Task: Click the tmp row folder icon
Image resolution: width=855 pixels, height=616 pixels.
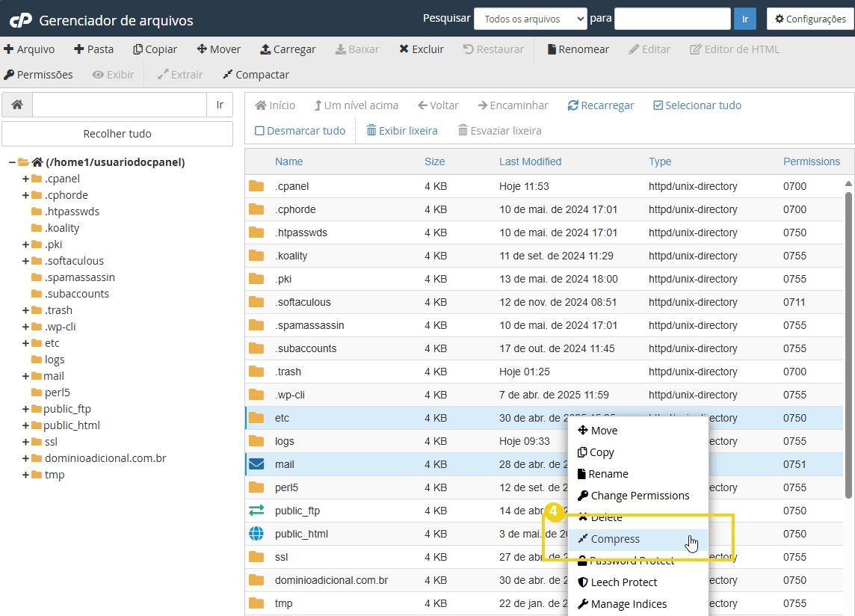Action: pyautogui.click(x=256, y=603)
